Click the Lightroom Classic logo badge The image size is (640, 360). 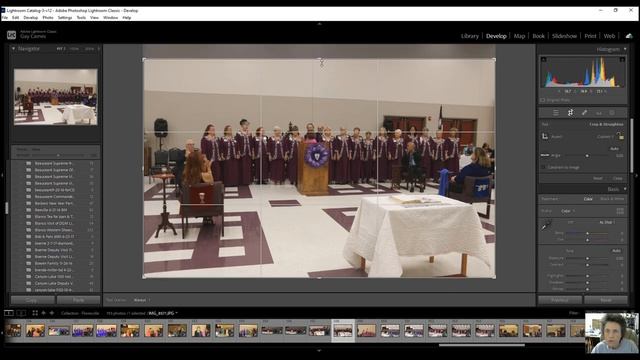tap(11, 35)
